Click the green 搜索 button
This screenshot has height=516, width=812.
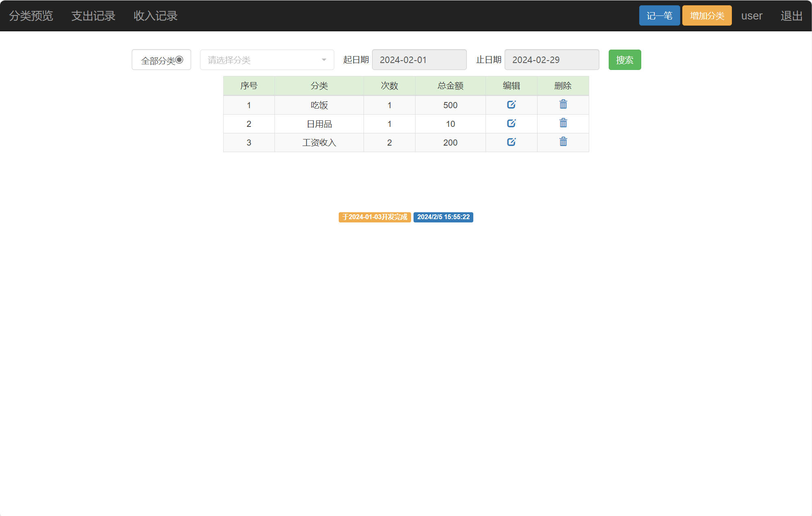click(624, 60)
